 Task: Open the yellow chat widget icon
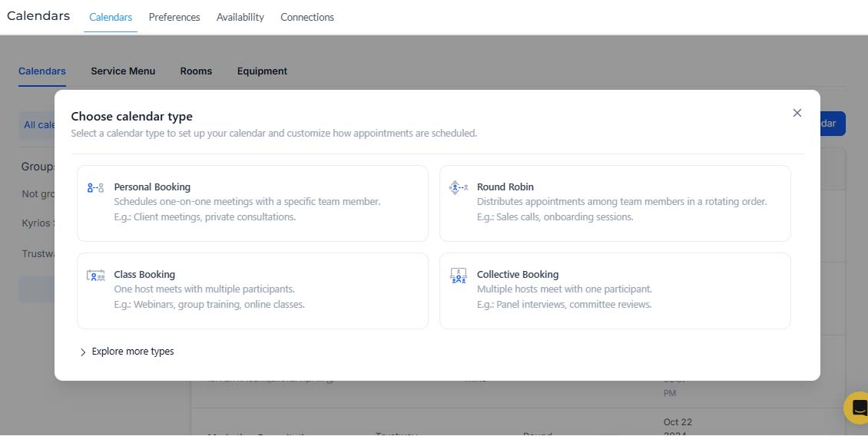[x=859, y=408]
